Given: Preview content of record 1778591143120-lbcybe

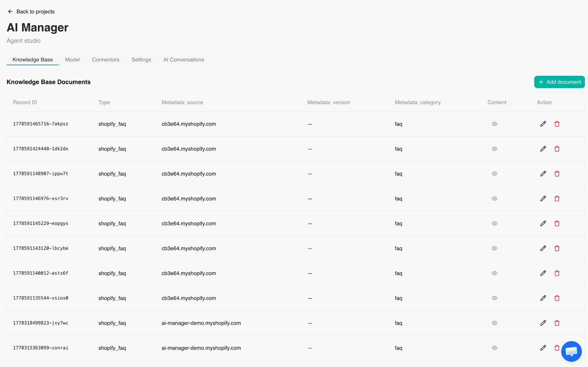Looking at the screenshot, I should 494,248.
